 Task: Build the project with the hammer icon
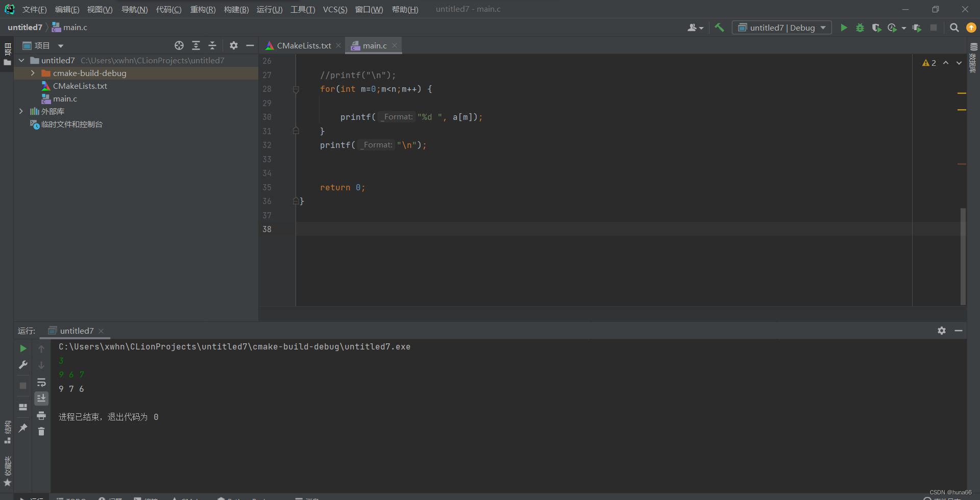pyautogui.click(x=719, y=28)
